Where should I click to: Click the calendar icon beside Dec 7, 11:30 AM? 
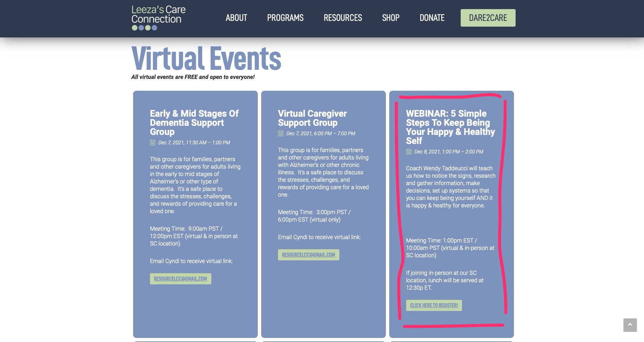[153, 142]
